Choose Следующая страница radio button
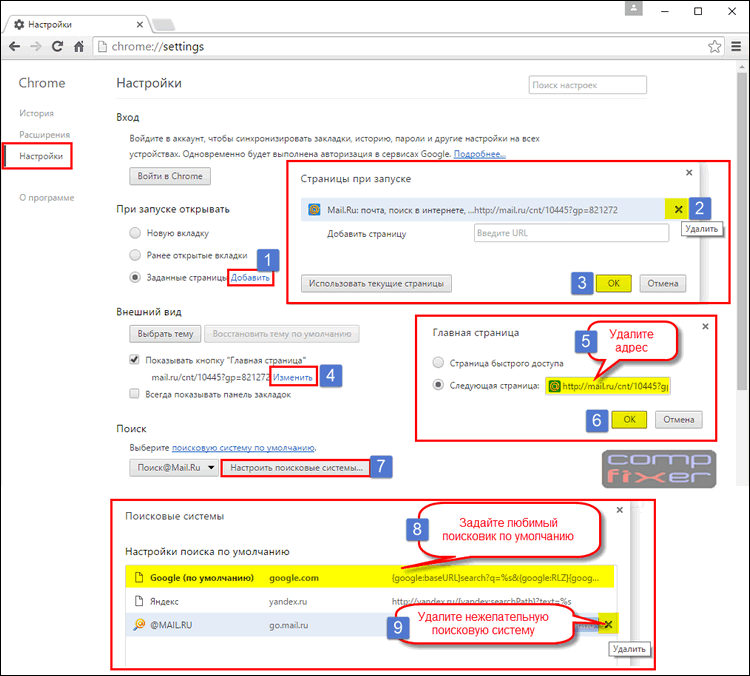Viewport: 750px width, 676px height. point(438,385)
